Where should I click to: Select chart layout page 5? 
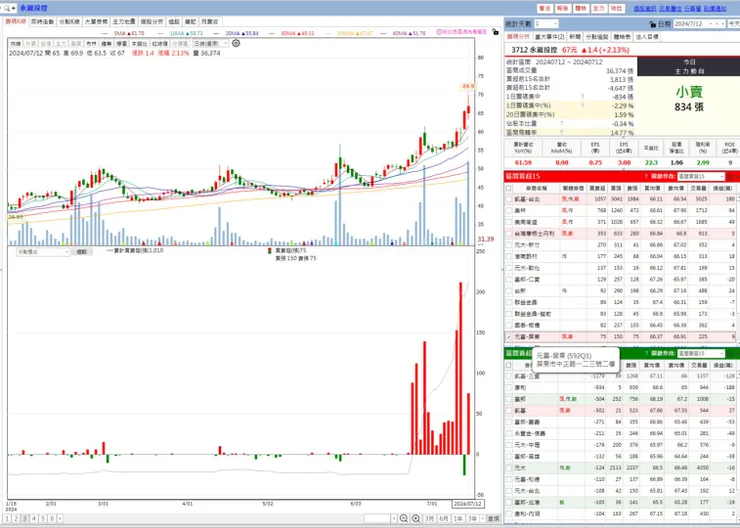43,519
